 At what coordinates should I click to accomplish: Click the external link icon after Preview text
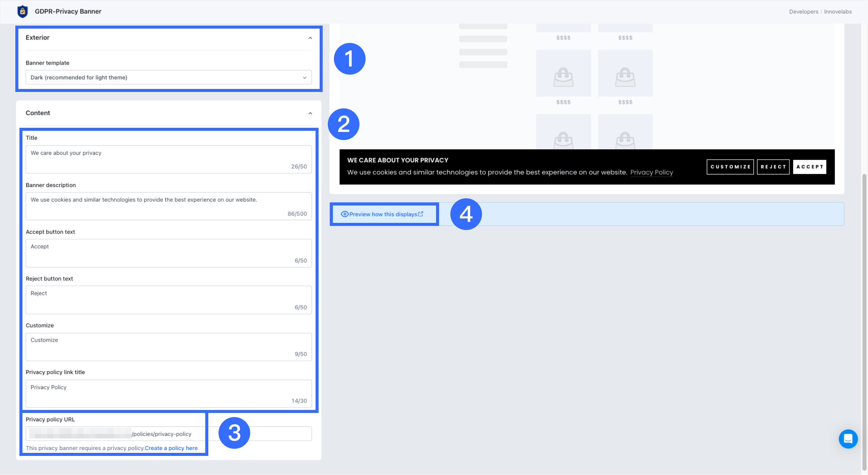tap(421, 214)
